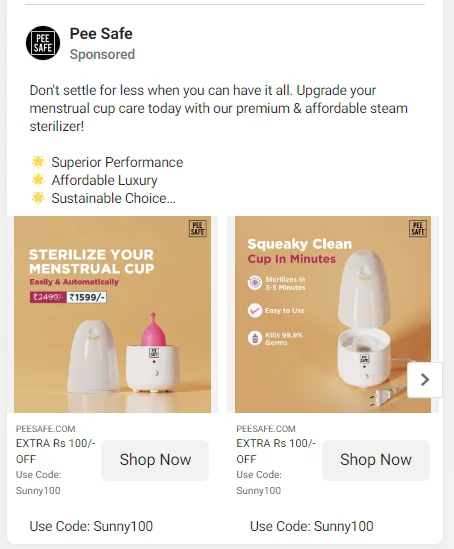Screen dimensions: 454x549
Task: Click the Pee Safe logo on second image
Action: pyautogui.click(x=418, y=228)
